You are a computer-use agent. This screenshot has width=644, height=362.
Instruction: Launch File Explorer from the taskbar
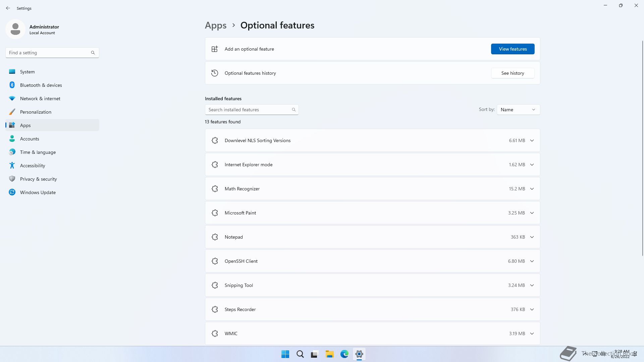coord(330,354)
